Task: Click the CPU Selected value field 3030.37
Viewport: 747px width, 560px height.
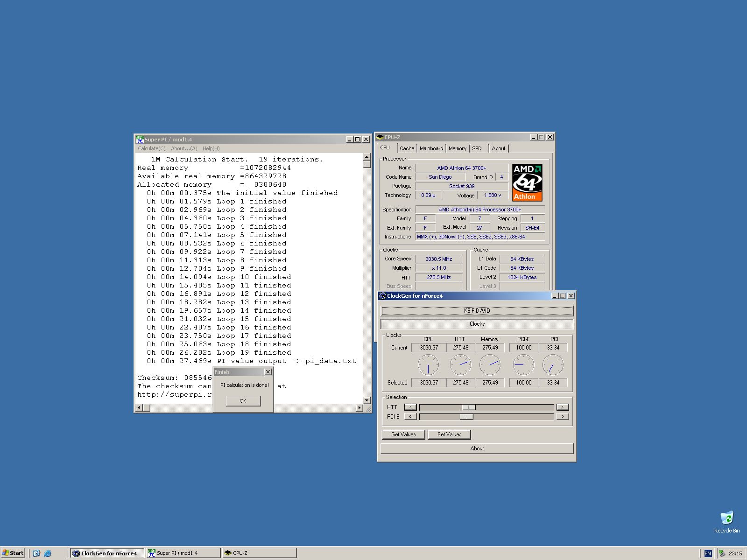Action: [x=429, y=383]
